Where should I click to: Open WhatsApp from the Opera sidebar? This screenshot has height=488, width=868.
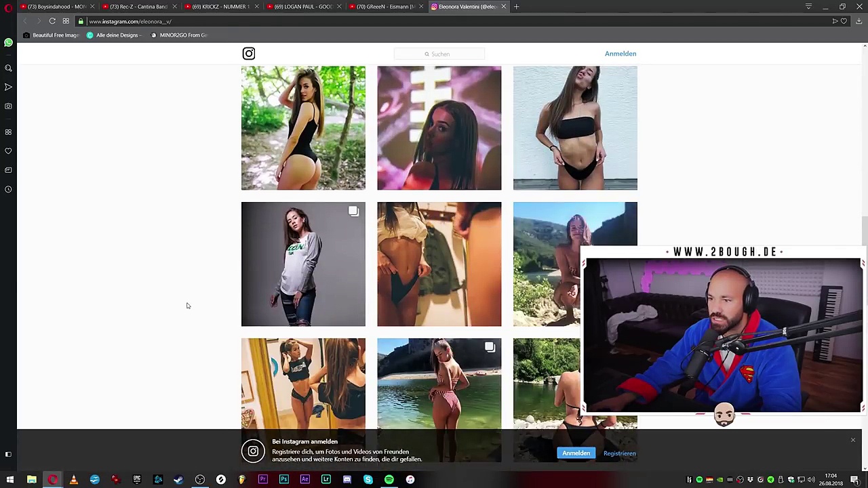pos(8,43)
